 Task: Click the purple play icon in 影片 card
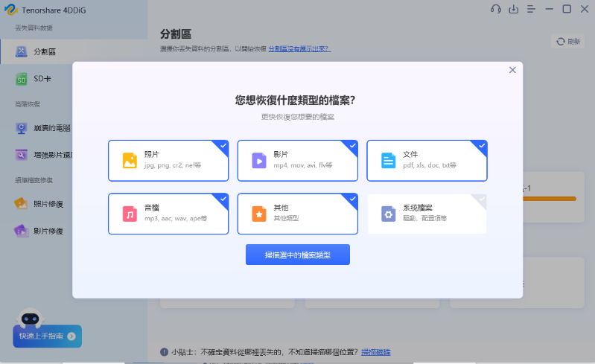click(x=259, y=160)
